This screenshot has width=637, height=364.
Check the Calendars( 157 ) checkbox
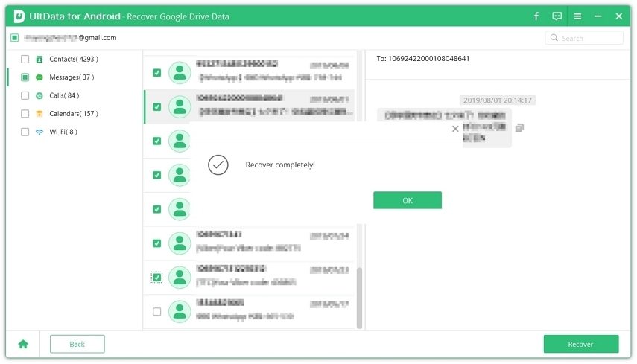pyautogui.click(x=25, y=114)
